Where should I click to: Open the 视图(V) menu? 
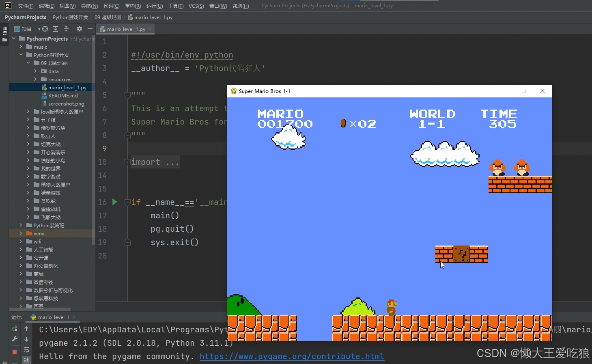pos(67,6)
